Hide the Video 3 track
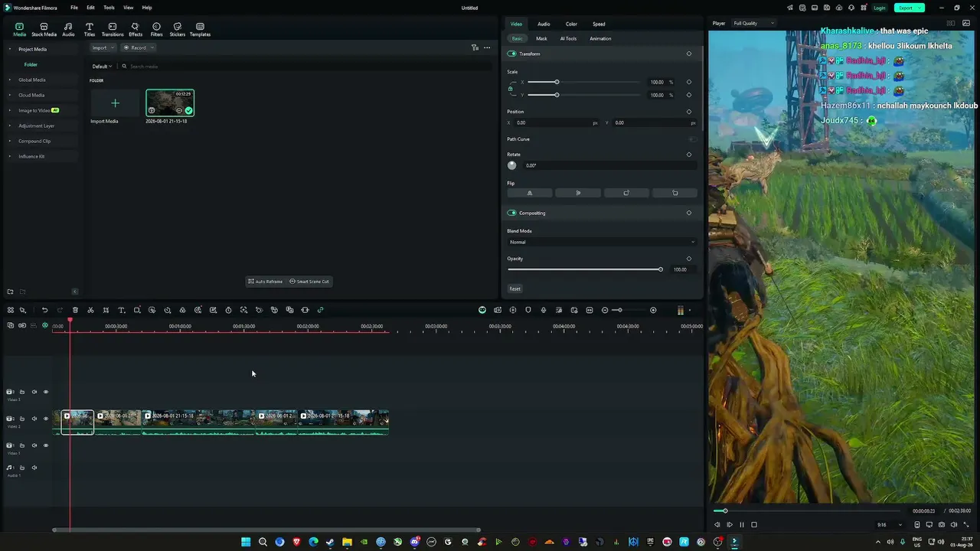Screen dimensions: 980x551 (x=45, y=392)
